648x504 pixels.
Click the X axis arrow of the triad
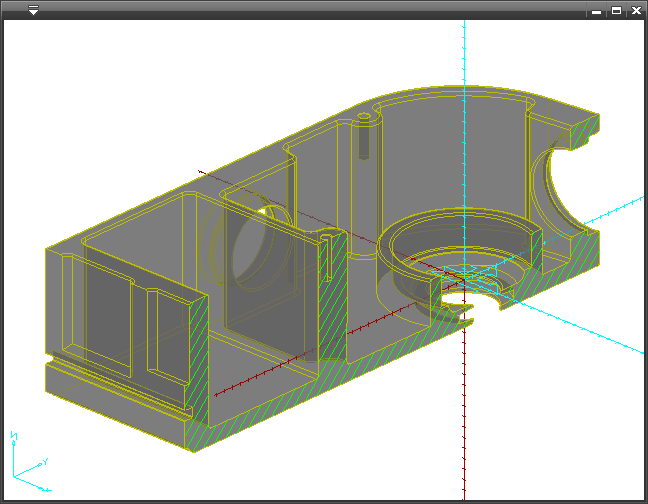click(x=45, y=487)
